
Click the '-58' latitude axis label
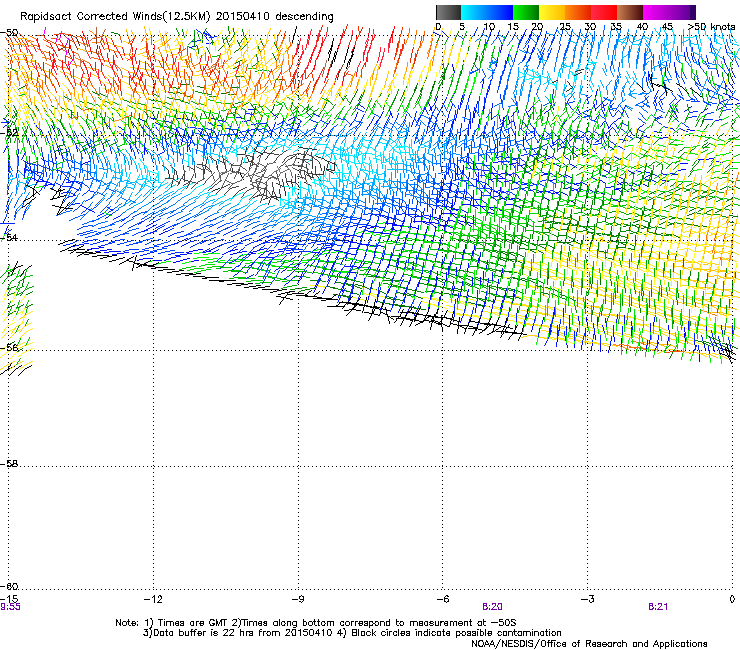[x=9, y=464]
